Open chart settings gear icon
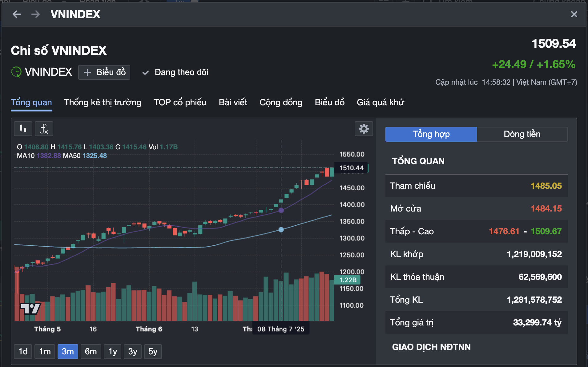 click(364, 129)
